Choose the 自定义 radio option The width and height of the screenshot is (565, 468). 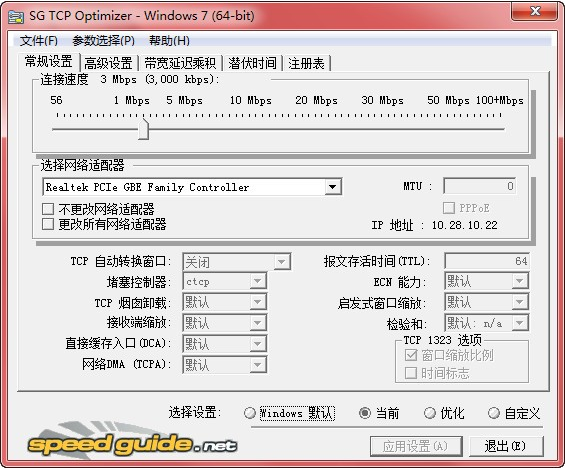coord(494,413)
